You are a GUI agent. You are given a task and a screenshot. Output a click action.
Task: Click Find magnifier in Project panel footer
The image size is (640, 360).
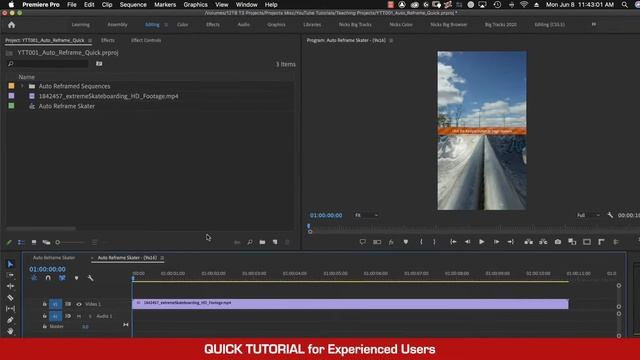point(250,242)
